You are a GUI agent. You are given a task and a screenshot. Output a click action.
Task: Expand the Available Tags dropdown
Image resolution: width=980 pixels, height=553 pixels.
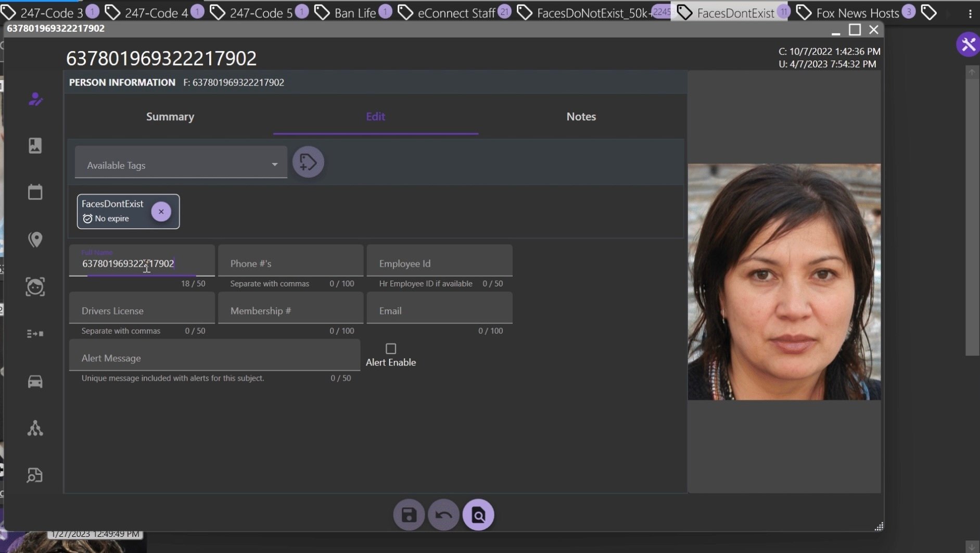(274, 165)
